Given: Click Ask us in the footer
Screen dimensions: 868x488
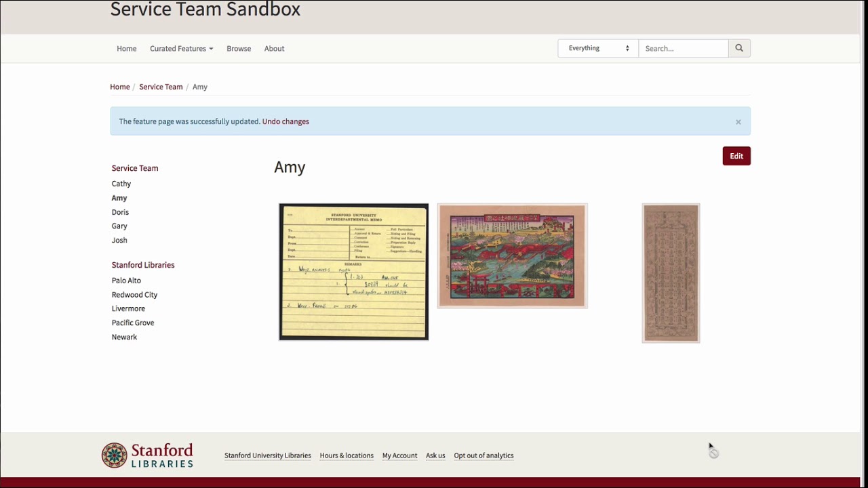Looking at the screenshot, I should pyautogui.click(x=435, y=455).
